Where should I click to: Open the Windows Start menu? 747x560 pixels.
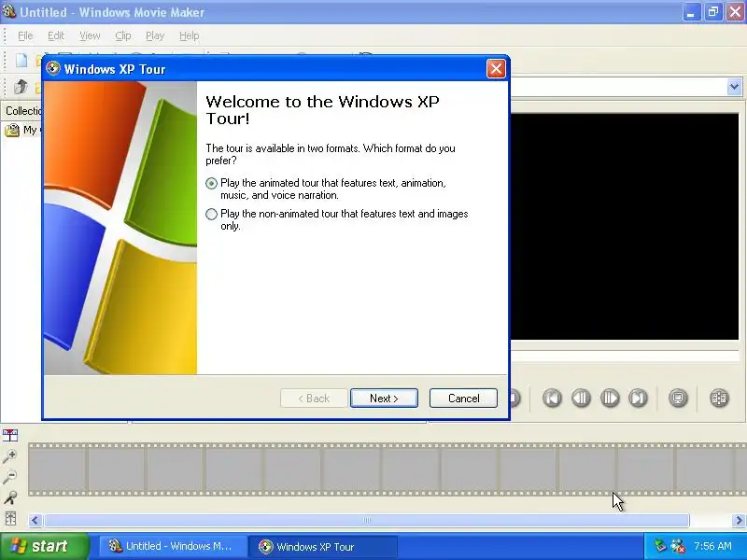click(44, 546)
